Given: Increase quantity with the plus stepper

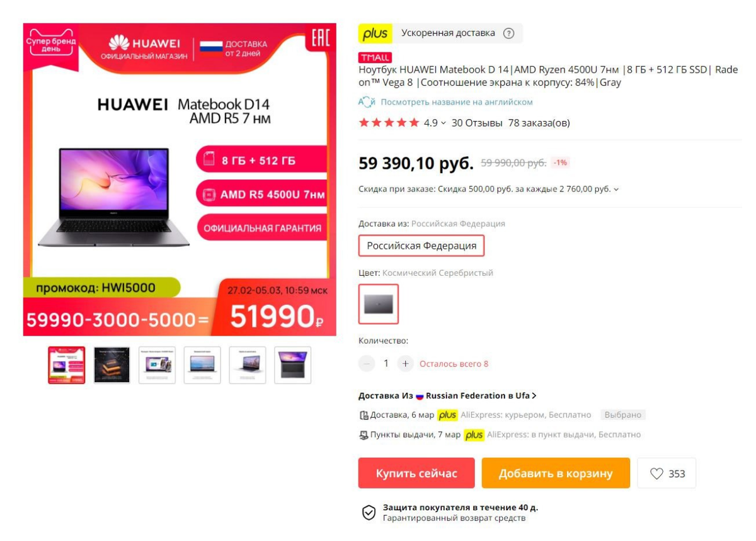Looking at the screenshot, I should pyautogui.click(x=406, y=363).
